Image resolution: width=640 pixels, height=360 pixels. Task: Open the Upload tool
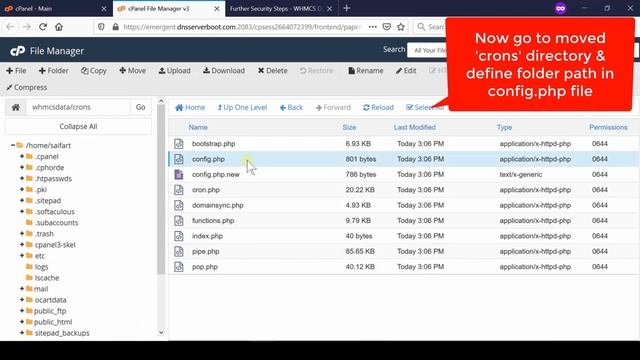click(174, 71)
